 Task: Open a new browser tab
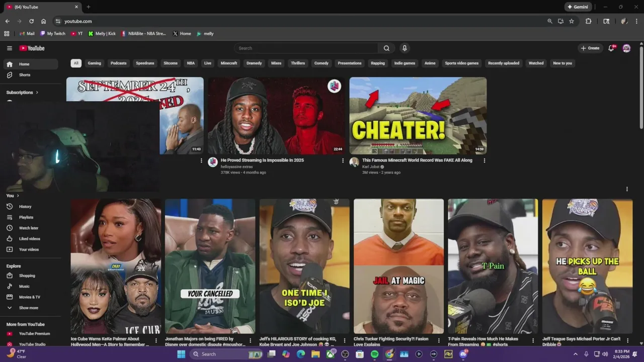click(88, 7)
